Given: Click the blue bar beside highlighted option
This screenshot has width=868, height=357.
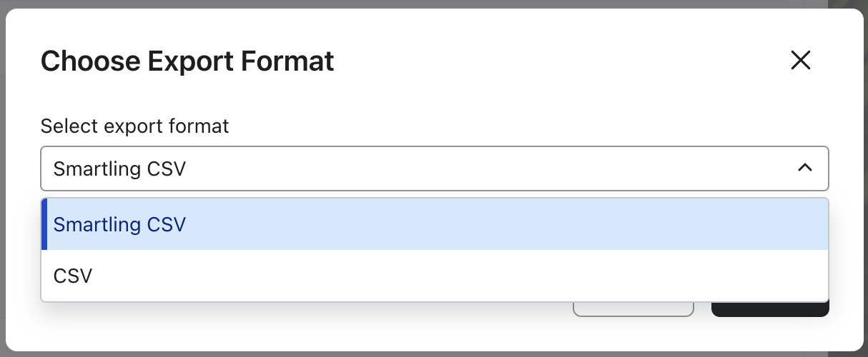Looking at the screenshot, I should pos(44,224).
